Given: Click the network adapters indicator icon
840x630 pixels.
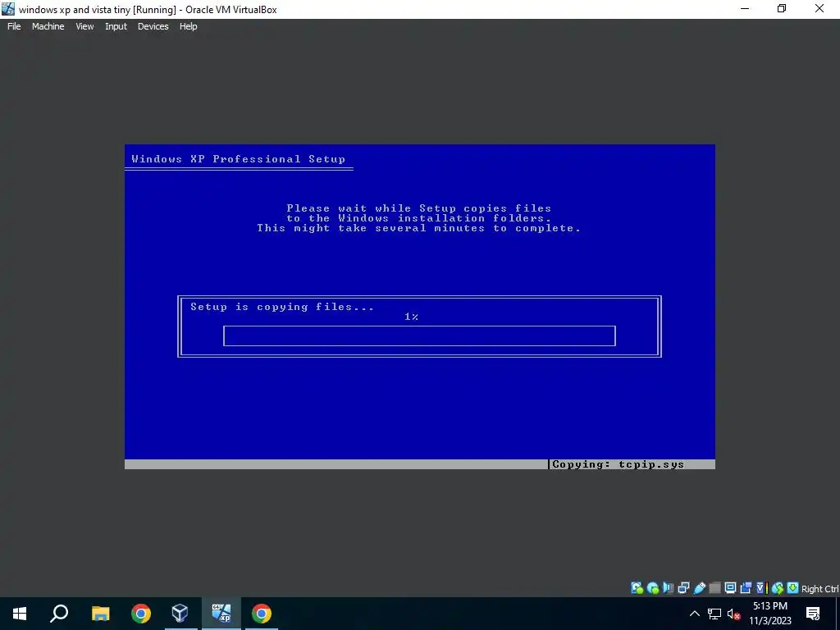Looking at the screenshot, I should (683, 588).
